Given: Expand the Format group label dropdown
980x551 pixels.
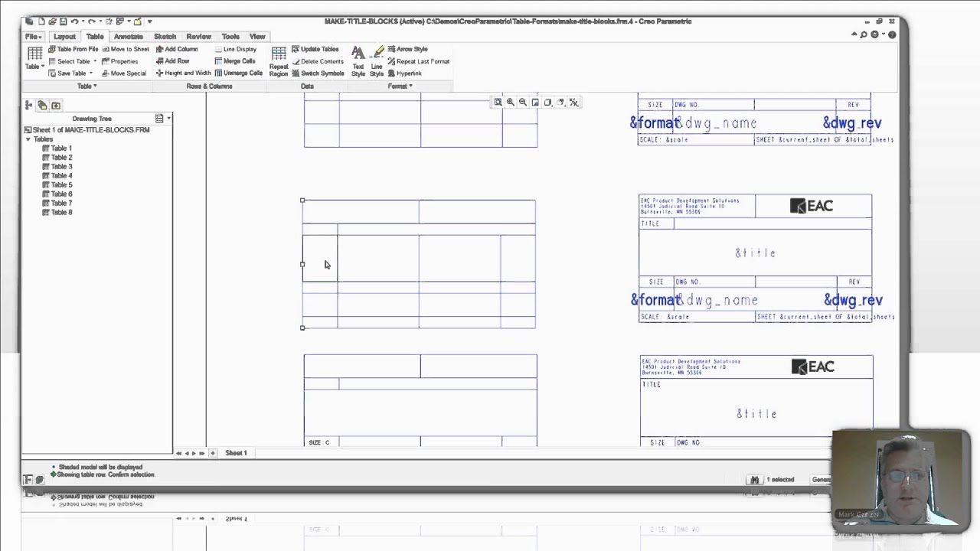Looking at the screenshot, I should 400,86.
